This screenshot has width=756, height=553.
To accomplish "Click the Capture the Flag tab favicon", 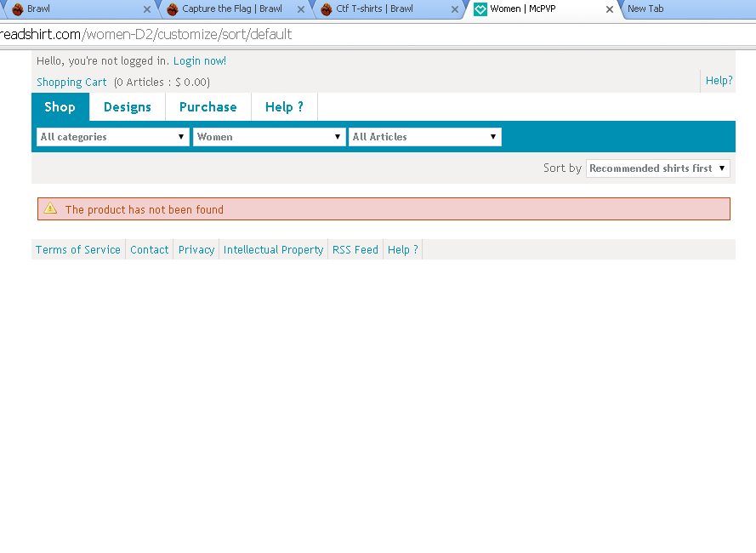I will (x=173, y=9).
